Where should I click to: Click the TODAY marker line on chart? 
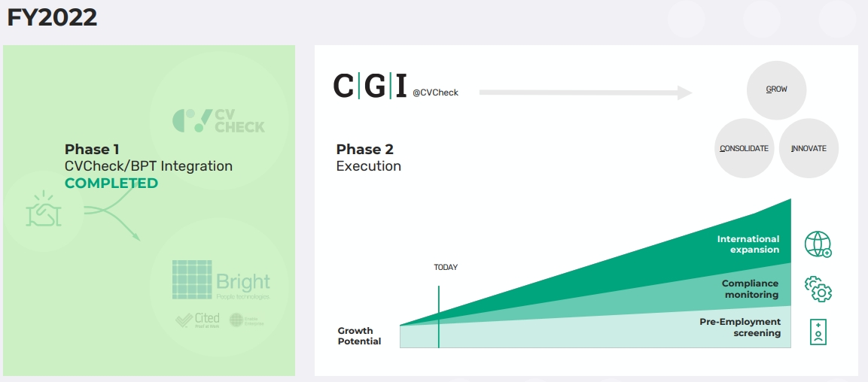438,316
